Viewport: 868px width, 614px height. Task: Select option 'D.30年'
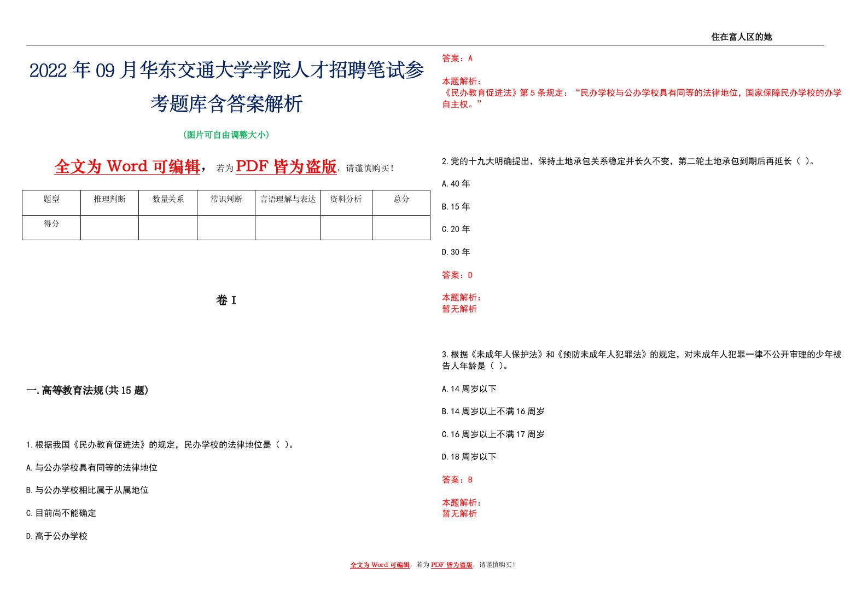click(x=456, y=252)
